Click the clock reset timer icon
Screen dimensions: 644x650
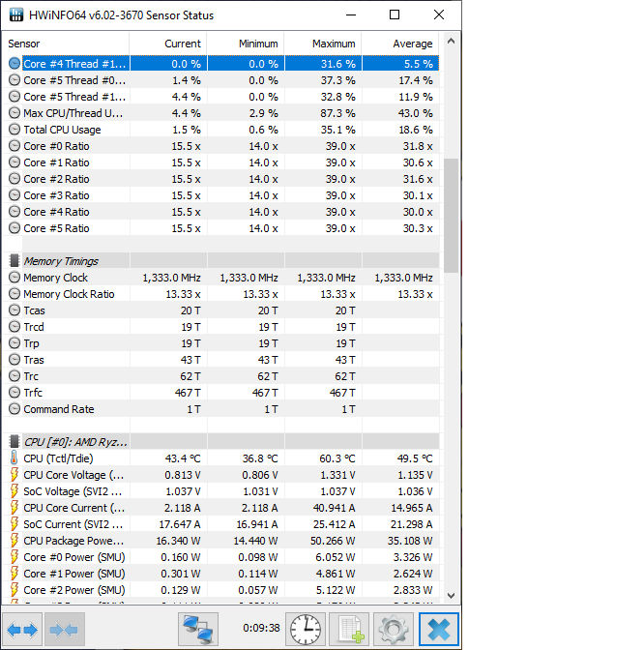click(x=306, y=630)
